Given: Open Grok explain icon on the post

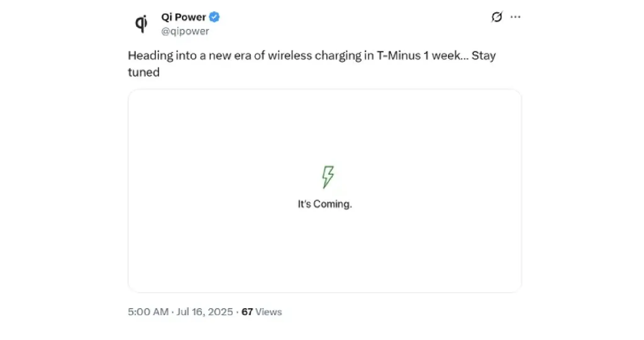Looking at the screenshot, I should click(x=497, y=17).
